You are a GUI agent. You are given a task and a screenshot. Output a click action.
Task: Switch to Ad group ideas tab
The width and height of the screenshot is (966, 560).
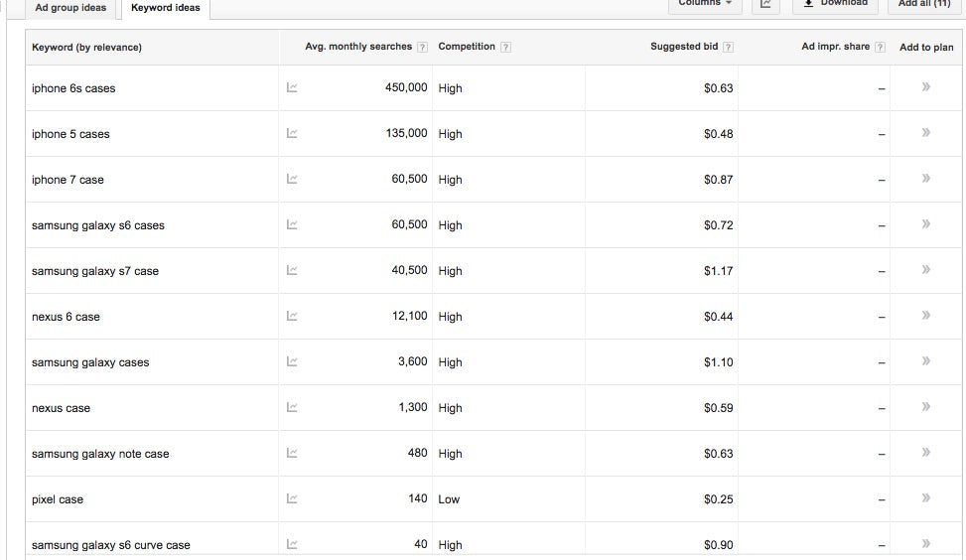[70, 8]
